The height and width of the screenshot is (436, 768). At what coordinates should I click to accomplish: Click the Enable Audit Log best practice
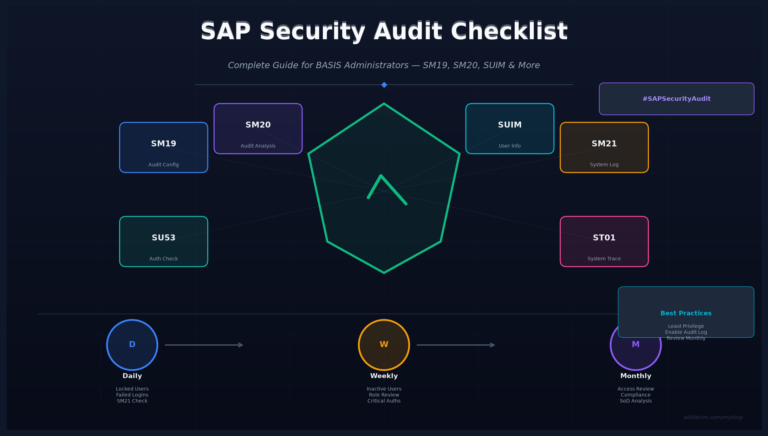point(686,332)
